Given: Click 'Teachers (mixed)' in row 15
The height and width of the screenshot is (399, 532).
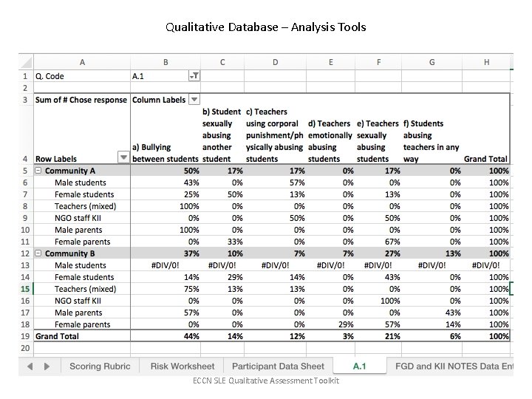Looking at the screenshot, I should coord(85,289).
